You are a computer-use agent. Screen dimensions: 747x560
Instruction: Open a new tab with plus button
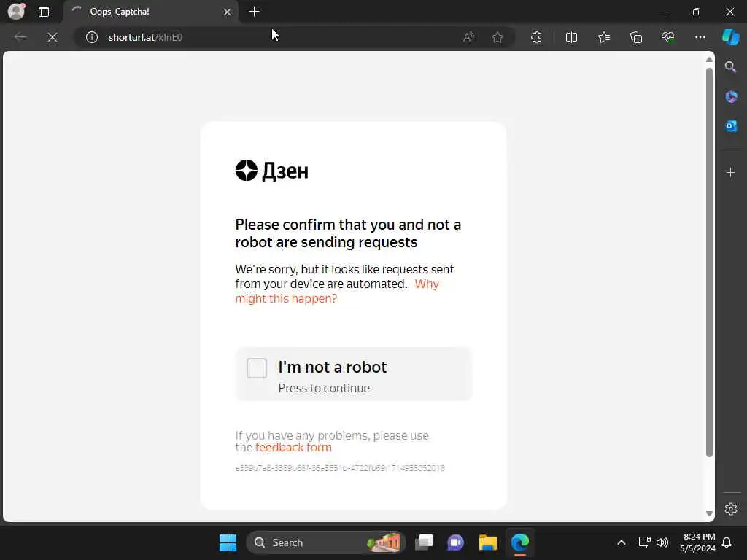click(x=255, y=12)
